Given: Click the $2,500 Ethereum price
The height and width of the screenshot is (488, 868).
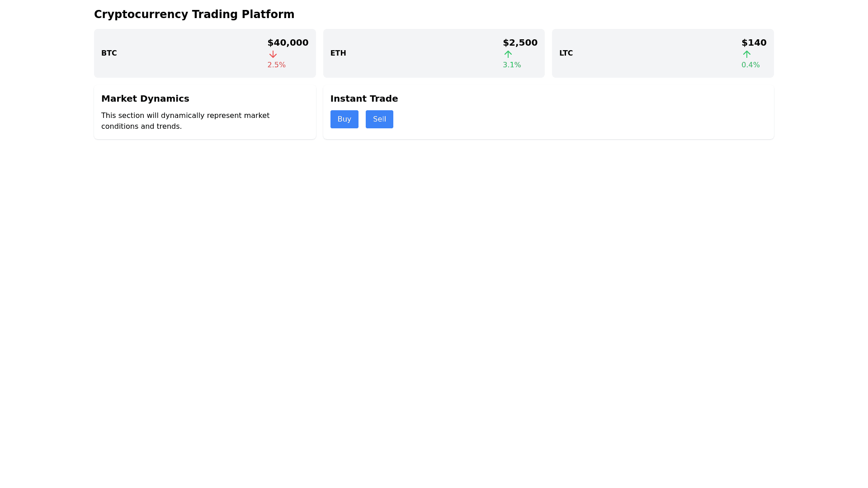Looking at the screenshot, I should [520, 42].
